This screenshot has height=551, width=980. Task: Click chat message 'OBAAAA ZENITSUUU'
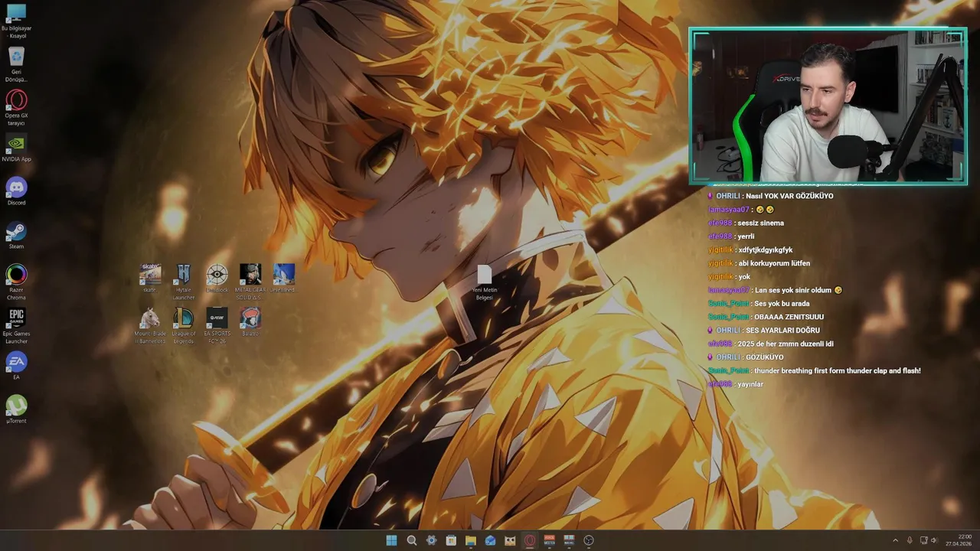coord(789,317)
